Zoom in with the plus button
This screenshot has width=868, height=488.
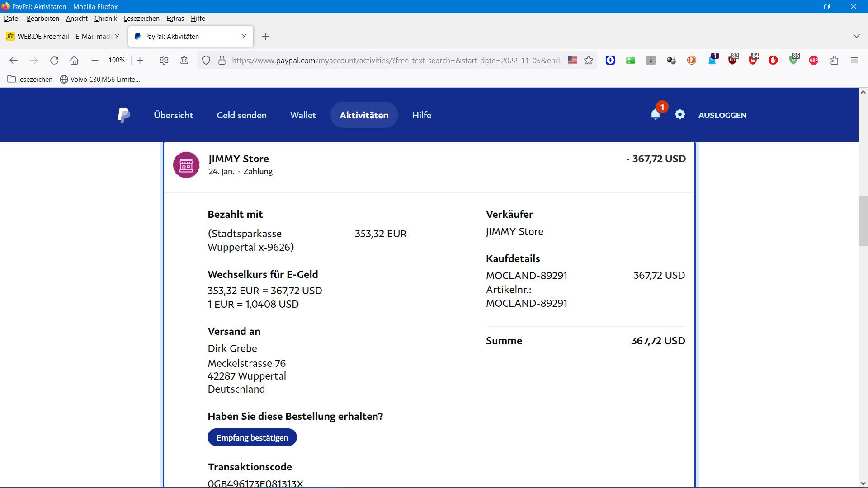(140, 60)
